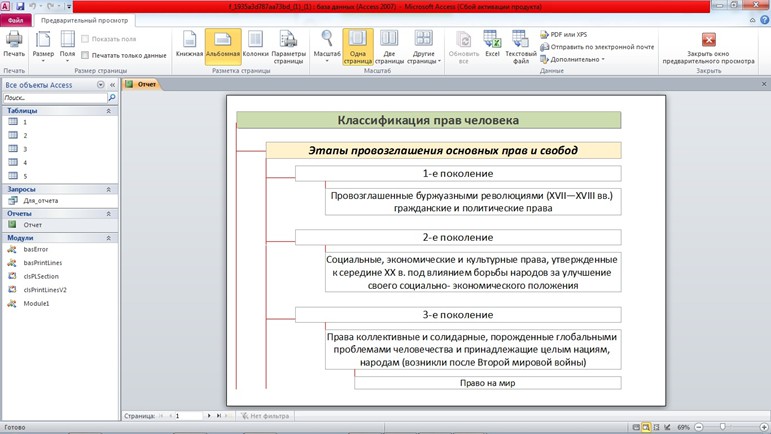Select Книжная portrait orientation

(189, 43)
